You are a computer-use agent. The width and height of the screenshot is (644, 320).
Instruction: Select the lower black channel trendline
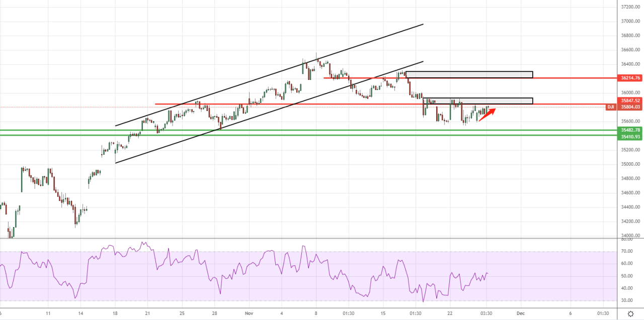[269, 112]
